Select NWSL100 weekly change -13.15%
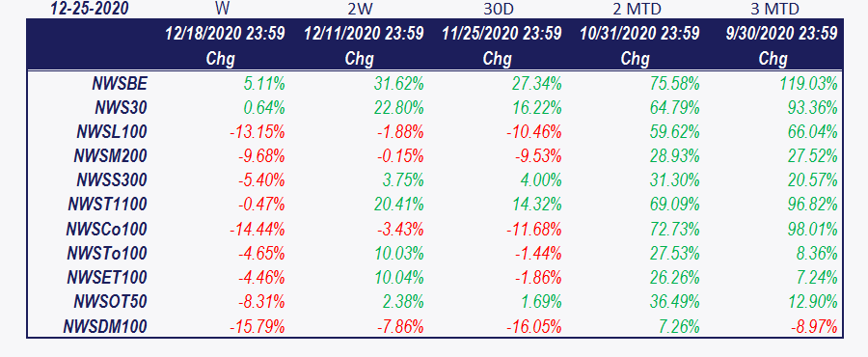The image size is (868, 357). coord(257,132)
